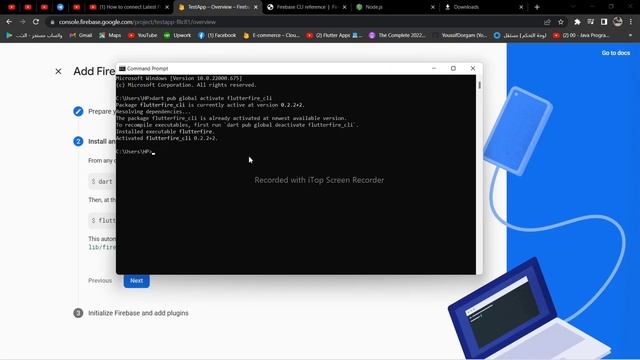This screenshot has width=640, height=360.
Task: Close the Downloads tab
Action: (x=521, y=7)
